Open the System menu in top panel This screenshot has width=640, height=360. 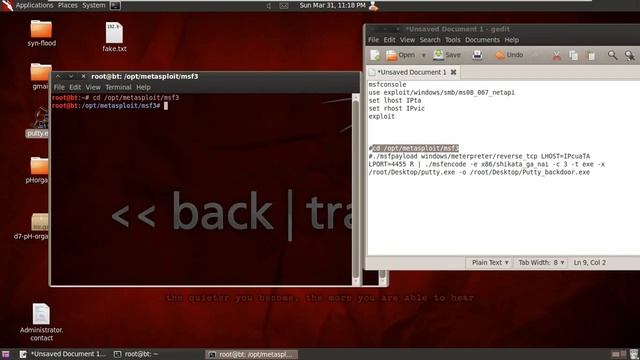pyautogui.click(x=93, y=5)
